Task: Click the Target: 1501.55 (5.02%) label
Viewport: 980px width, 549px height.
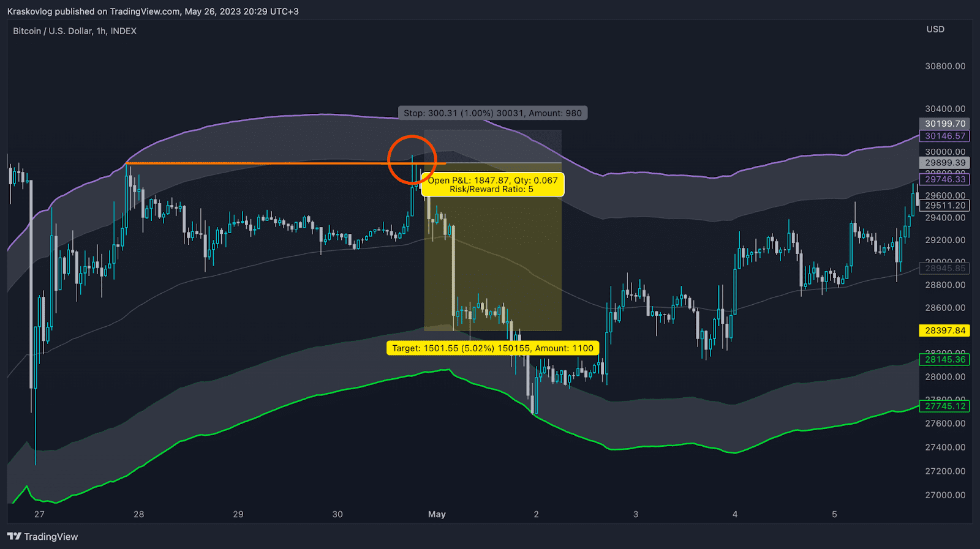Action: point(493,348)
